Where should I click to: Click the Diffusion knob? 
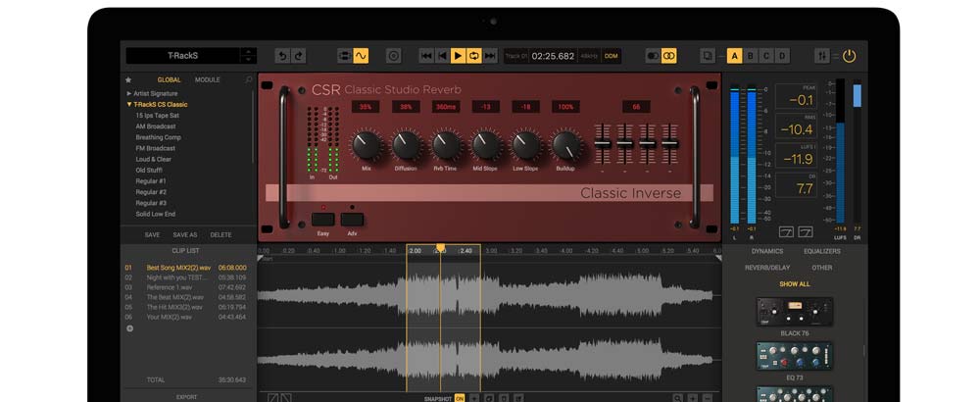click(x=407, y=145)
